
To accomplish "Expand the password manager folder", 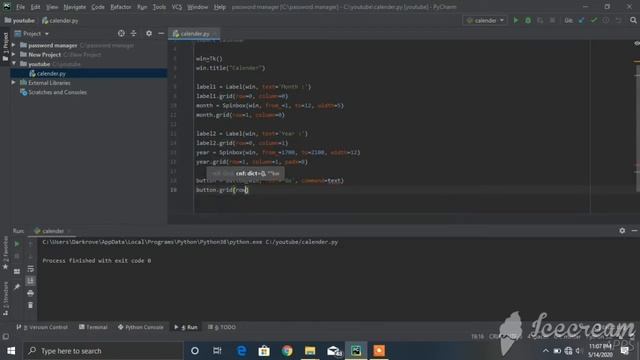I will coord(13,45).
